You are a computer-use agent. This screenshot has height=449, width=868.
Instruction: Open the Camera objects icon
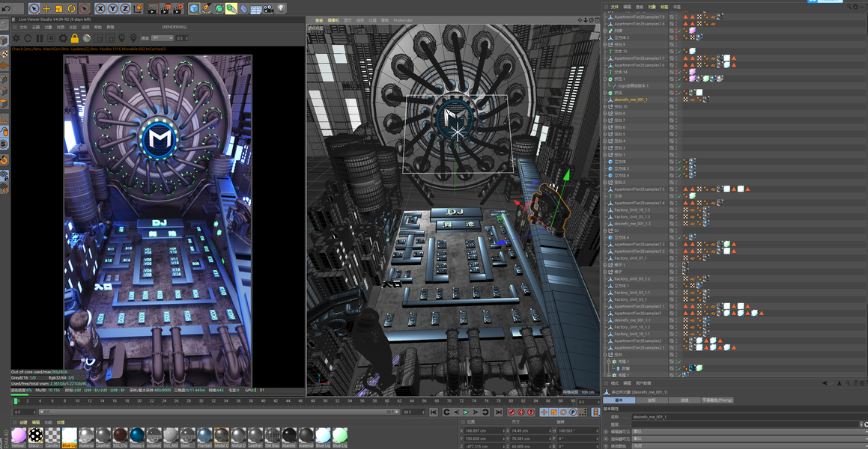pos(269,9)
